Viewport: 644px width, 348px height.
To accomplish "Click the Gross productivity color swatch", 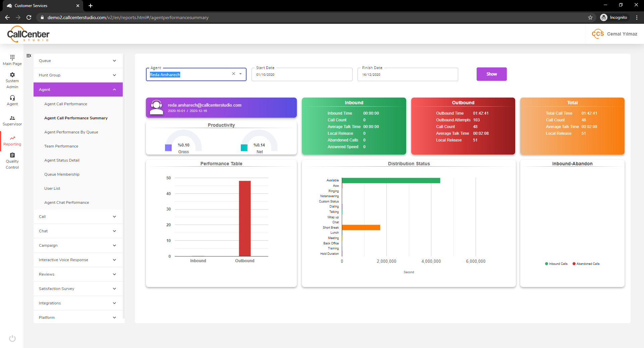I will point(168,148).
